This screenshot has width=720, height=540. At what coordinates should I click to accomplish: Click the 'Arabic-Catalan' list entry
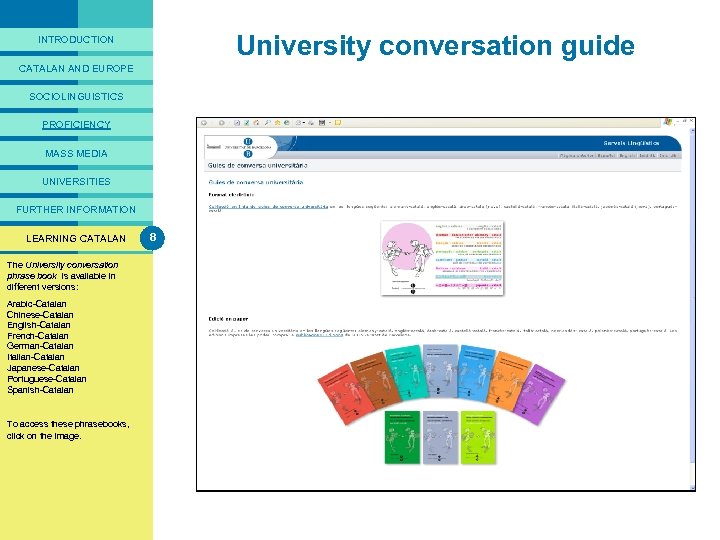pos(37,304)
